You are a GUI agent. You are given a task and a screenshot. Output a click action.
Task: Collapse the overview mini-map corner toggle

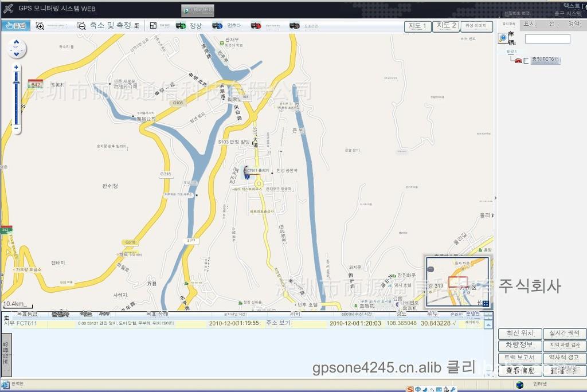(x=485, y=303)
